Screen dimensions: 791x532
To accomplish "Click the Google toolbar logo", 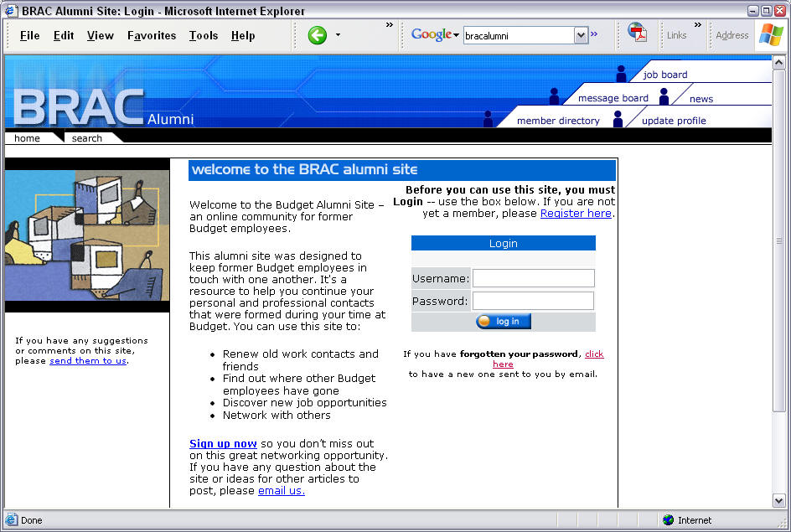I will [x=432, y=34].
